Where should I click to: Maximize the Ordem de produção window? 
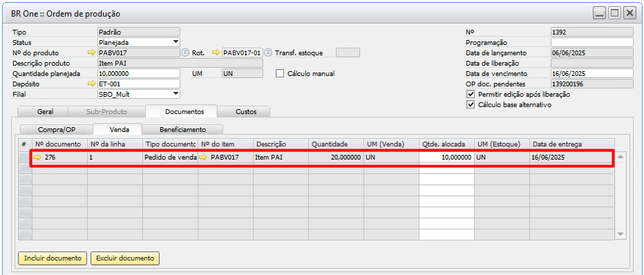614,13
